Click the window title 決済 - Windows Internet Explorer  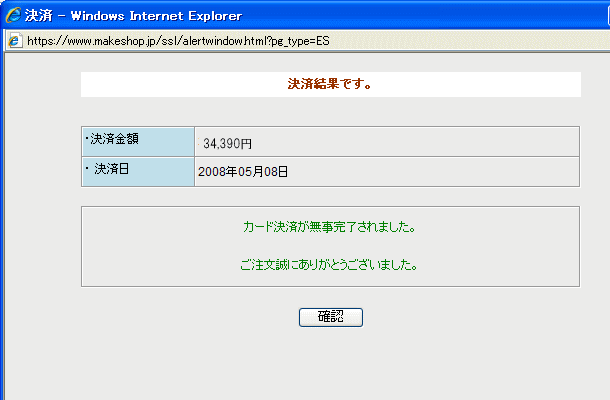(133, 16)
